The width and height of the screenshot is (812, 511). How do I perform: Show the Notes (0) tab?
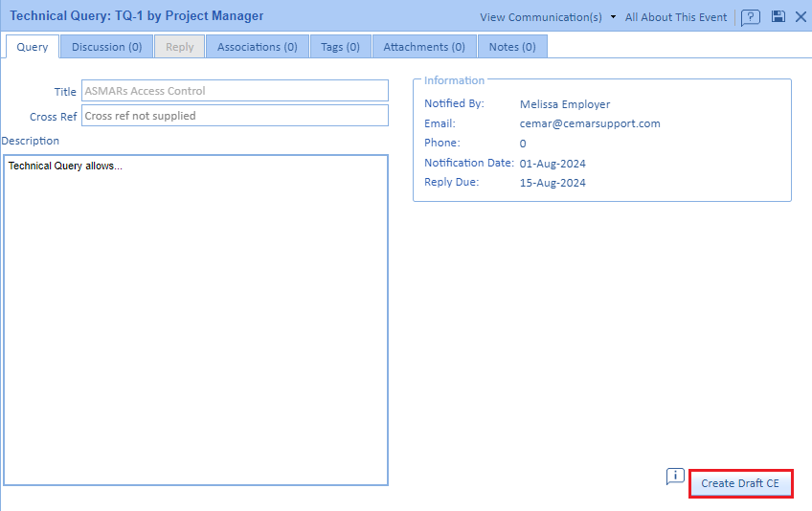point(512,47)
